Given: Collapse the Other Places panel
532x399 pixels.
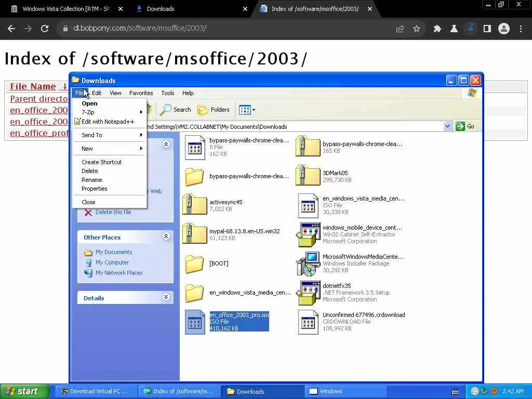Looking at the screenshot, I should click(x=166, y=236).
